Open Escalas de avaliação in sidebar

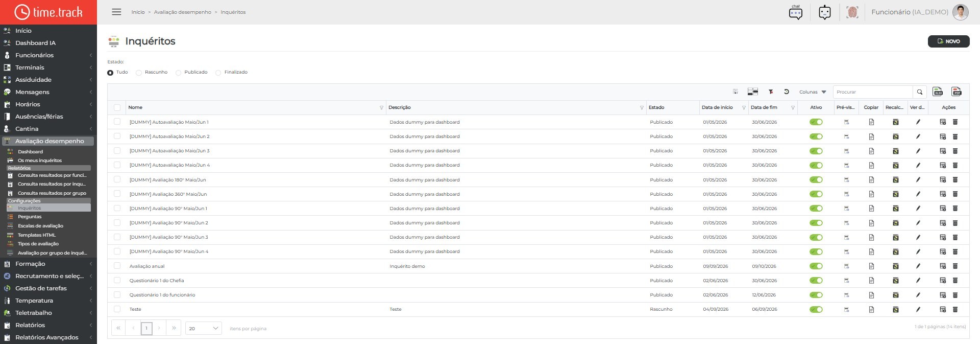coord(40,226)
